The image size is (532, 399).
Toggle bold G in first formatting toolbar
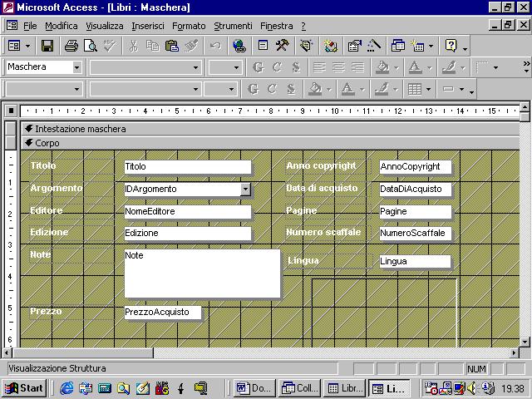pos(258,67)
